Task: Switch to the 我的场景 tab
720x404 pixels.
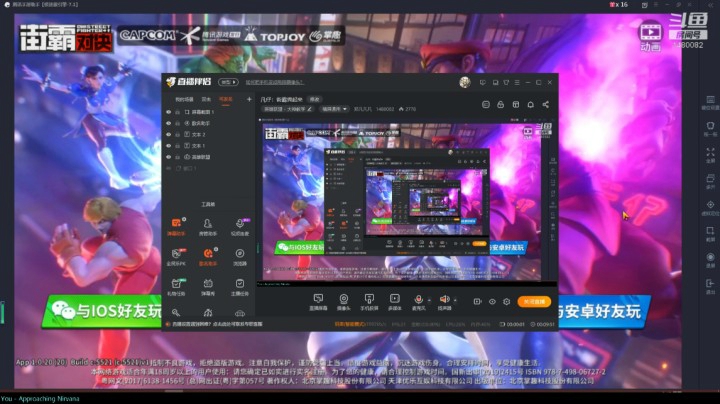Action: pos(184,99)
